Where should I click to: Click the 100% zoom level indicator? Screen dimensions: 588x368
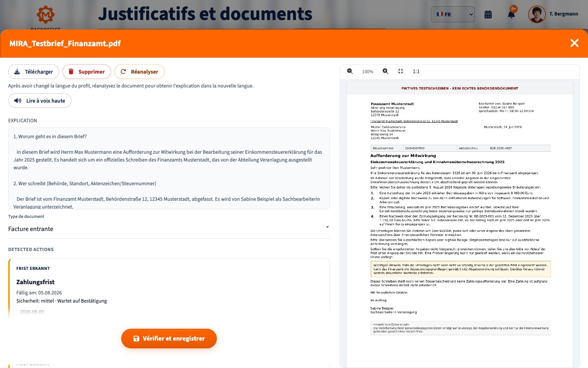point(367,72)
